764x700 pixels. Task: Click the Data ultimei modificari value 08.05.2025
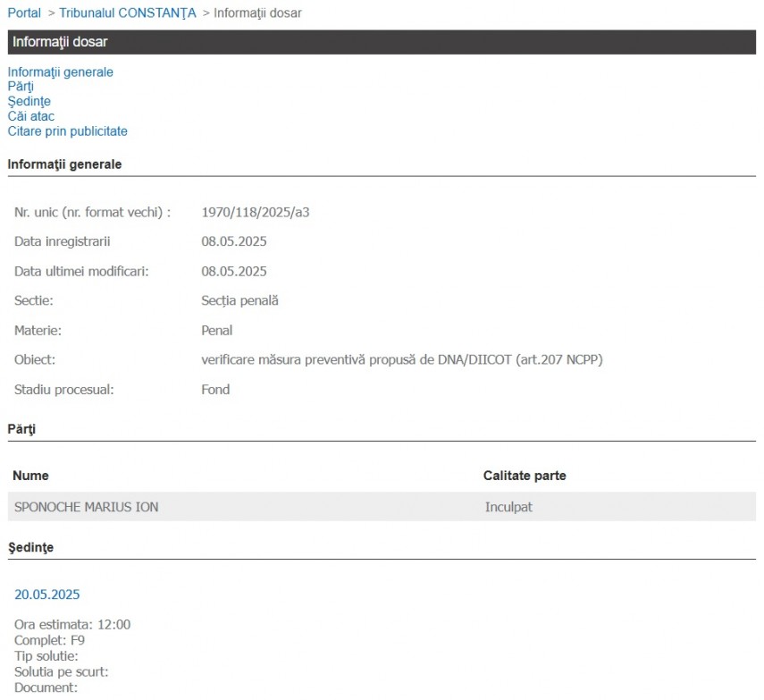click(x=234, y=271)
